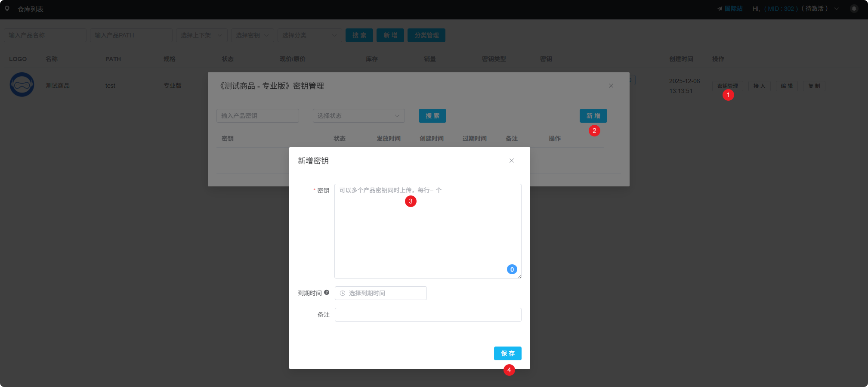The width and height of the screenshot is (868, 387).
Task: Expand the 选择上下架 dropdown
Action: pyautogui.click(x=201, y=35)
